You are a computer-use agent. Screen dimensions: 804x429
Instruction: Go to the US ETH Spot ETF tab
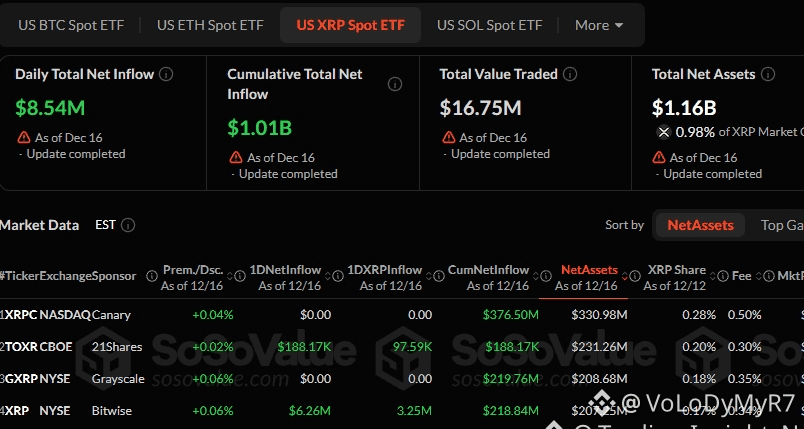(x=208, y=25)
